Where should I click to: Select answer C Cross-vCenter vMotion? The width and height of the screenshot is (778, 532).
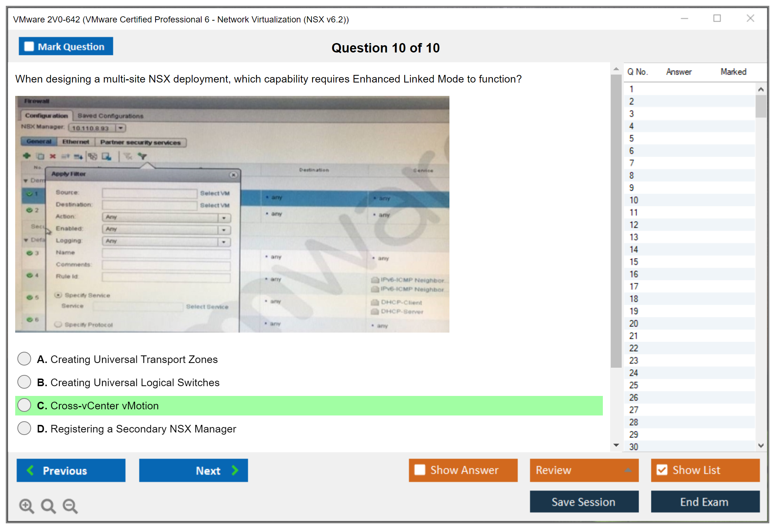24,405
